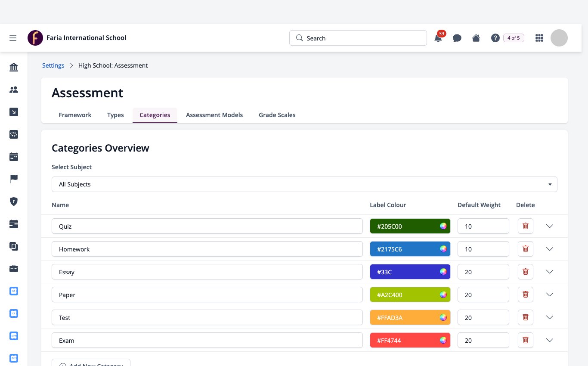Expand the Homework category row chevron

click(549, 249)
